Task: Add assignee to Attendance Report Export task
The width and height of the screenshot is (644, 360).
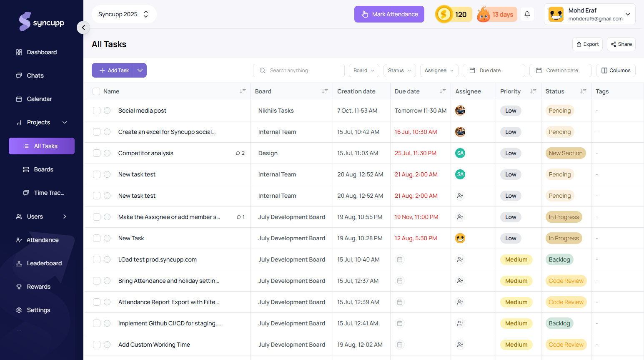Action: (x=460, y=302)
